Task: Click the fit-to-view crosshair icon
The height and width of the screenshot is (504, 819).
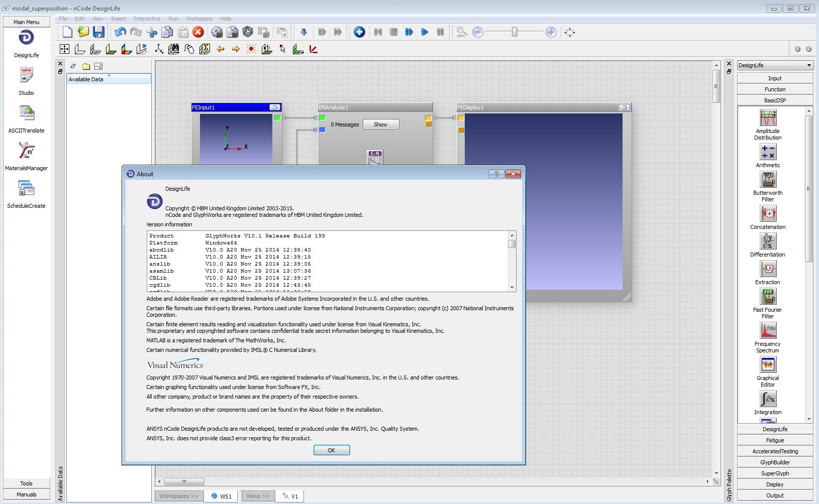Action: pos(569,32)
